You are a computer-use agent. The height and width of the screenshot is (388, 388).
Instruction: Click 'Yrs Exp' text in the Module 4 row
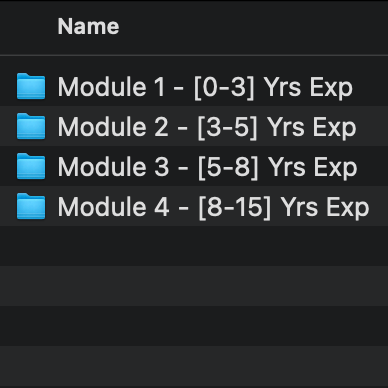pyautogui.click(x=325, y=208)
